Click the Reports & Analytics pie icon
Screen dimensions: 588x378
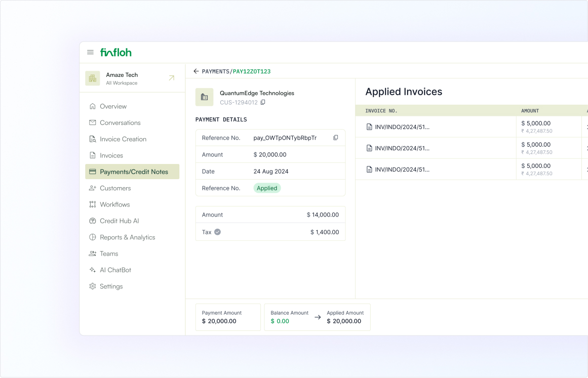point(93,237)
